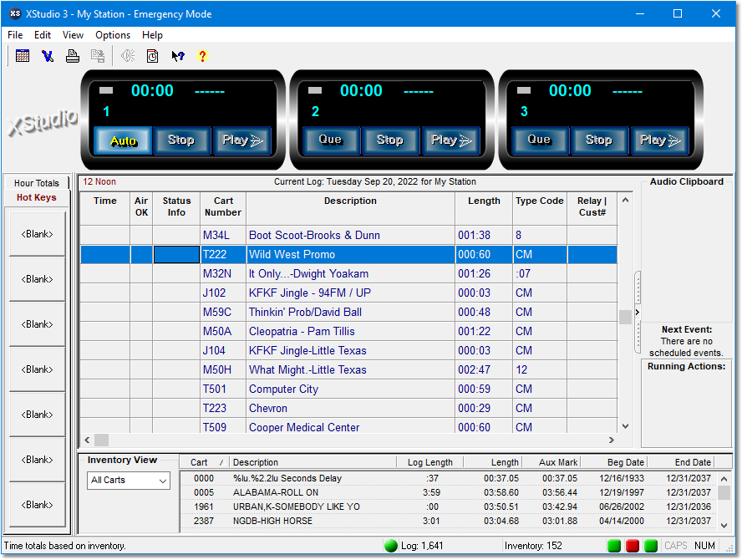Image resolution: width=742 pixels, height=560 pixels.
Task: Select 'Thinkin' Prob/David Ball' row
Action: [348, 312]
